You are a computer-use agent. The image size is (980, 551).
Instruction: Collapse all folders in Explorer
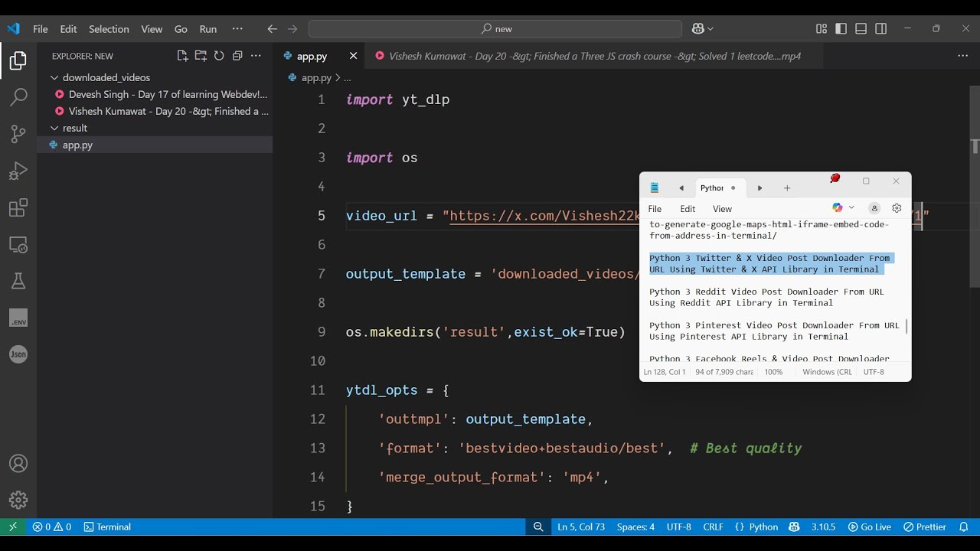pos(237,56)
